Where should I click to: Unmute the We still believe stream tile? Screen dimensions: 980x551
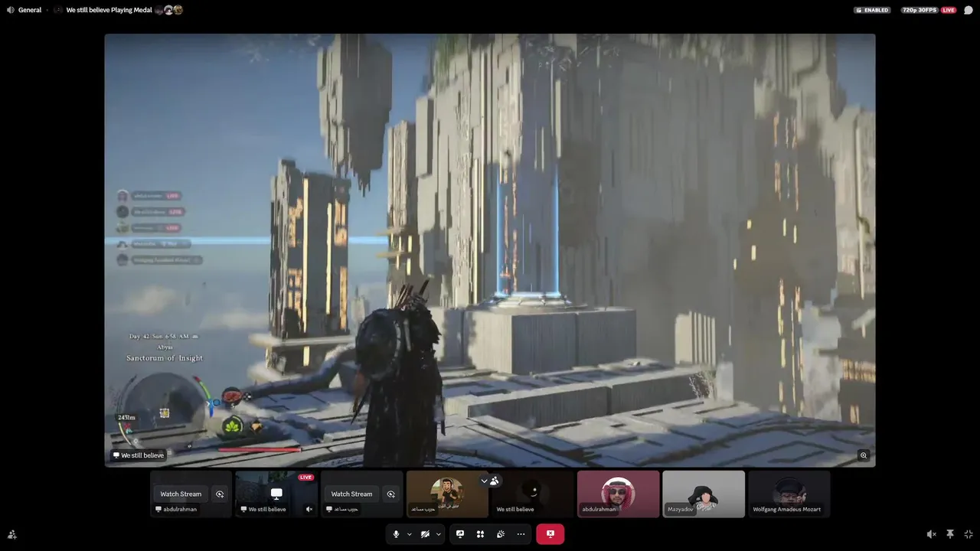click(309, 509)
